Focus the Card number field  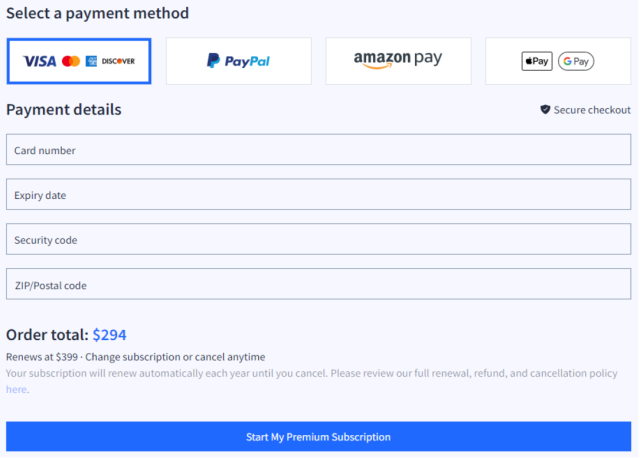318,150
